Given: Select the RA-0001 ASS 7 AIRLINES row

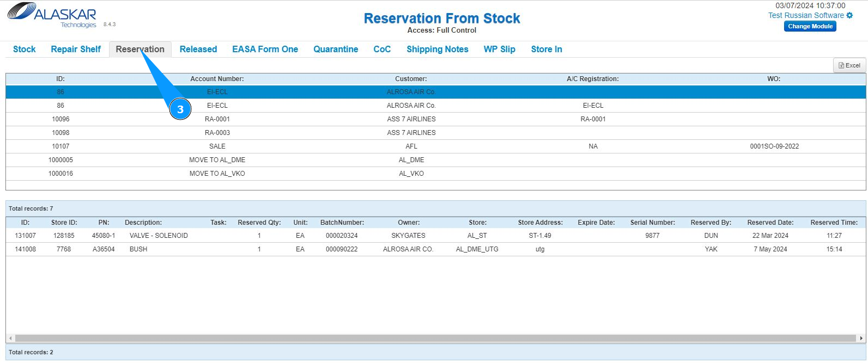Looking at the screenshot, I should (x=411, y=119).
